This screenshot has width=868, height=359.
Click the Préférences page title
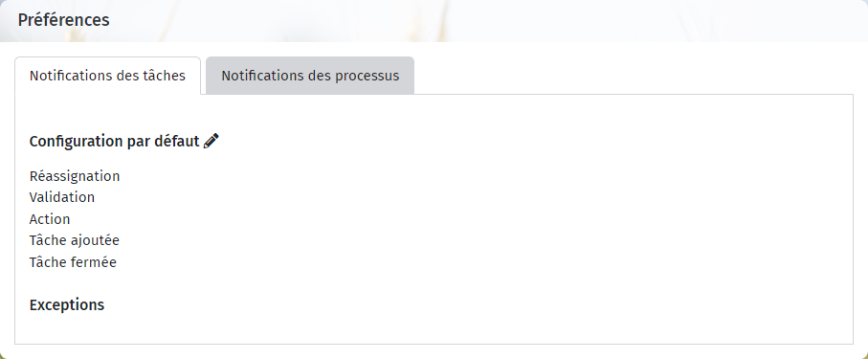[64, 20]
